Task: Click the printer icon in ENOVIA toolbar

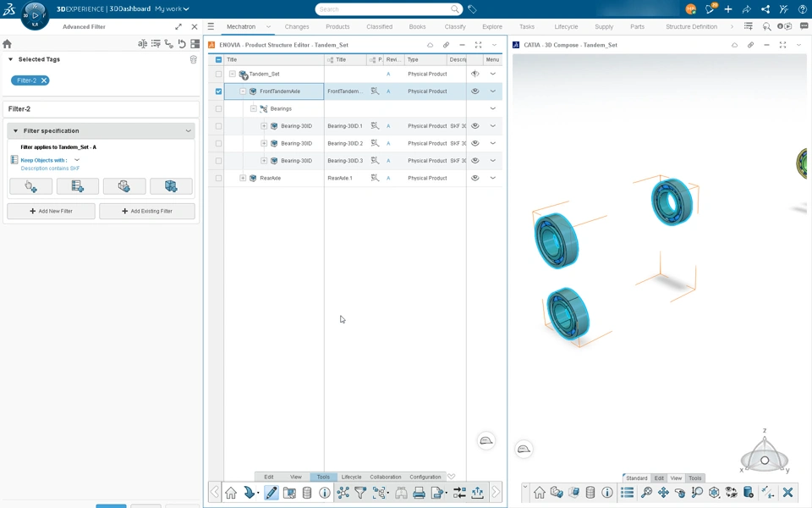Action: click(x=419, y=493)
